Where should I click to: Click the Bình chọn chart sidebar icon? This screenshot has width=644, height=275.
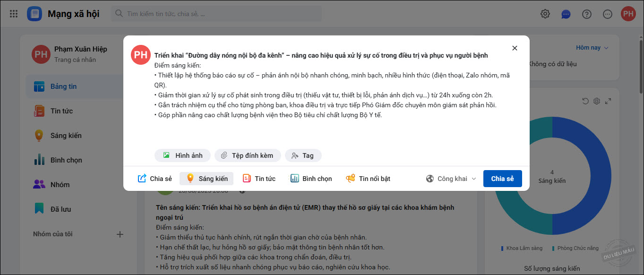pos(39,160)
